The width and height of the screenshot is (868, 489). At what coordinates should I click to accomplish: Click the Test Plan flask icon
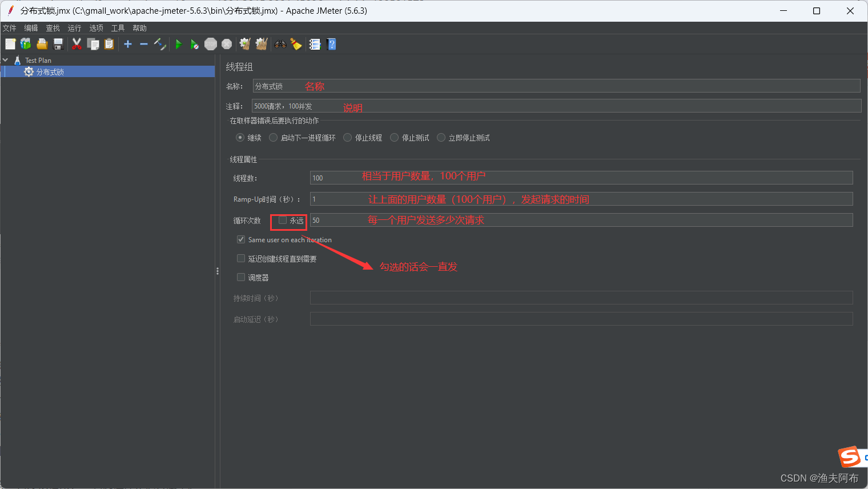click(x=17, y=60)
